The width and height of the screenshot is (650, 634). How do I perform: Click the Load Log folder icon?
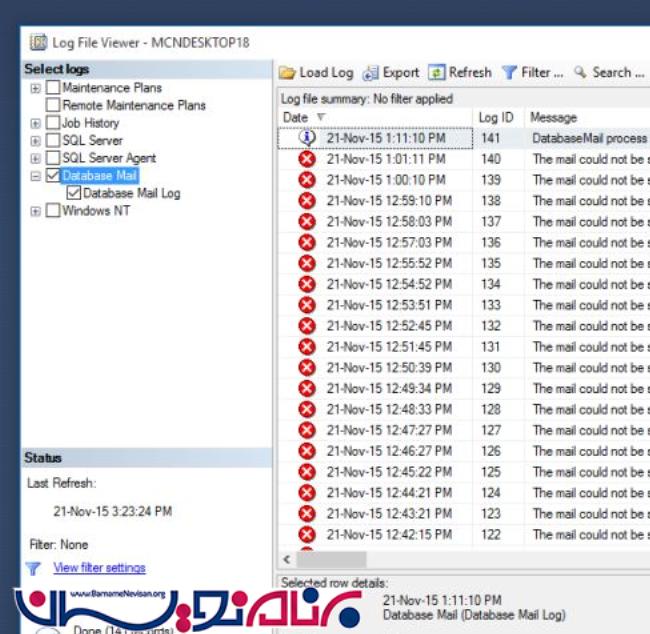pyautogui.click(x=287, y=73)
